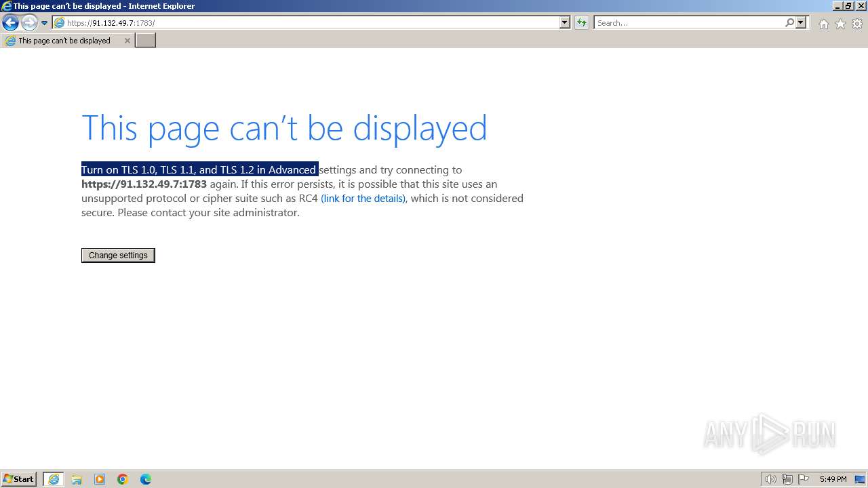
Task: Launch Microsoft Edge from taskbar
Action: (x=146, y=479)
